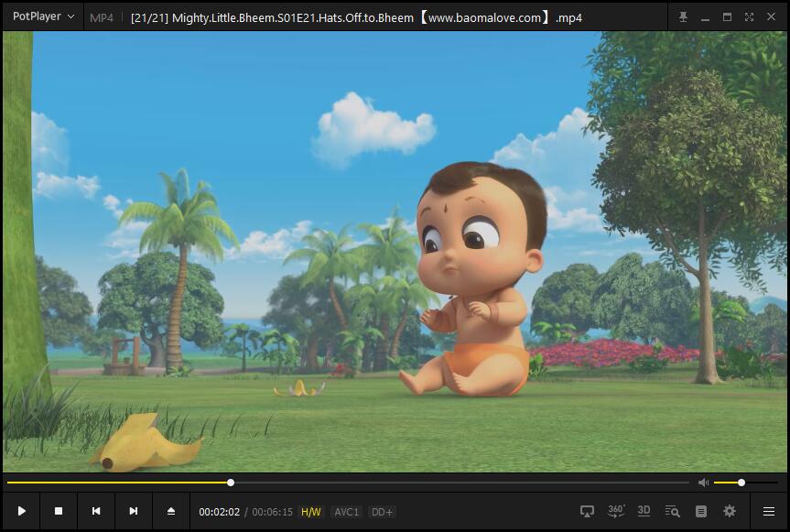The height and width of the screenshot is (532, 790).
Task: Click the DD+ audio codec indicator
Action: (382, 512)
